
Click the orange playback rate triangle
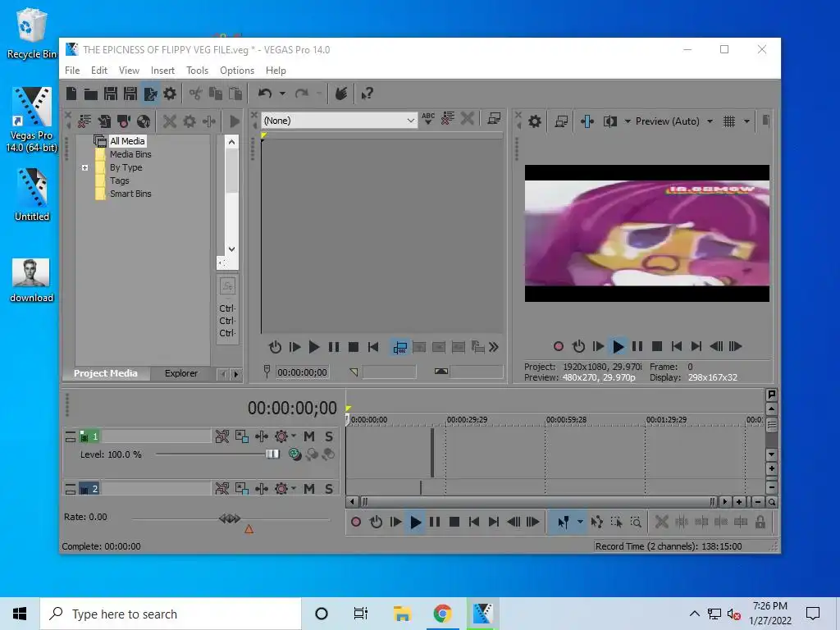249,529
